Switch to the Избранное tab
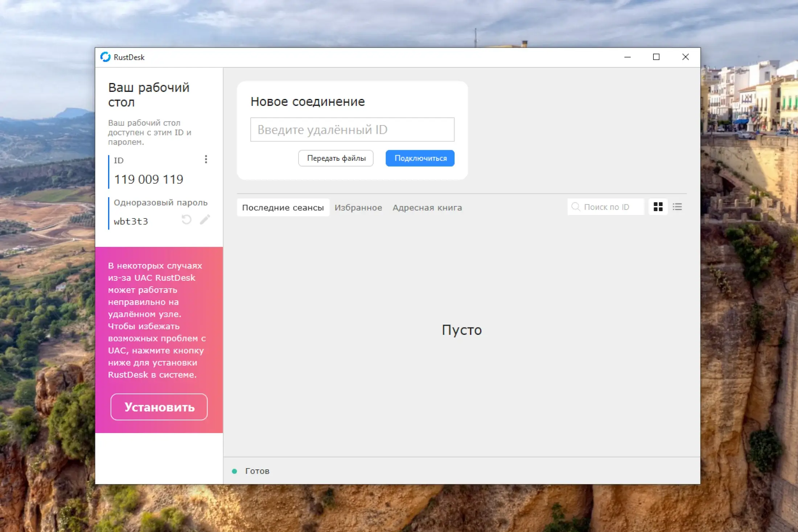Screen dimensions: 798x532 click(x=358, y=207)
